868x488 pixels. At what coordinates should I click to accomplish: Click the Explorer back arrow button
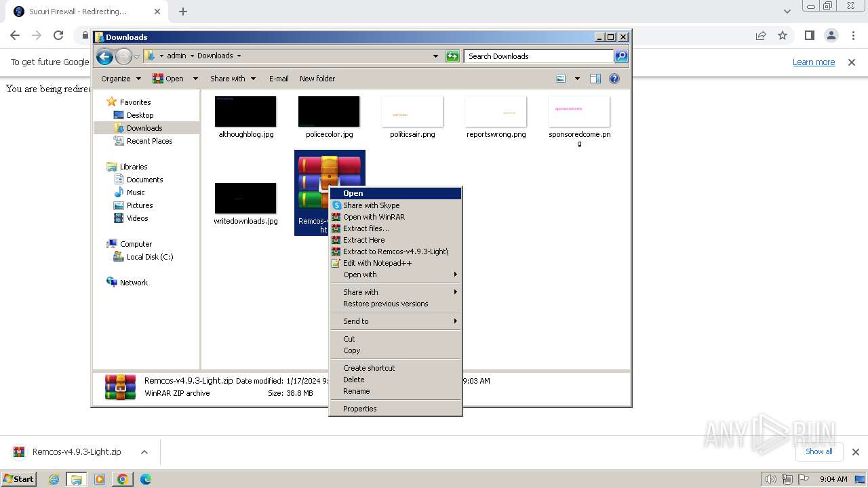[x=104, y=57]
